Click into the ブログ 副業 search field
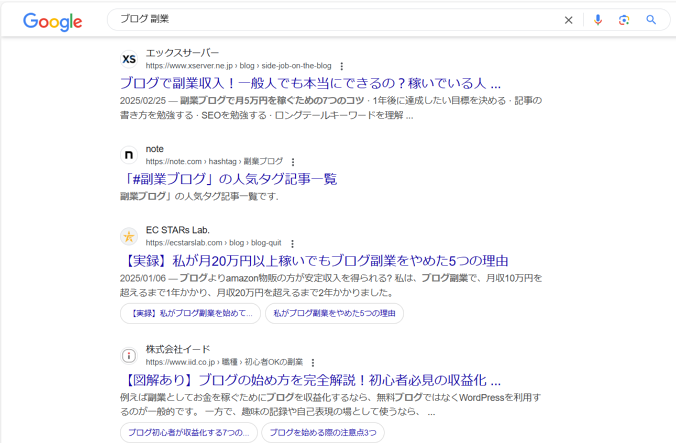This screenshot has height=443, width=676. coord(330,20)
